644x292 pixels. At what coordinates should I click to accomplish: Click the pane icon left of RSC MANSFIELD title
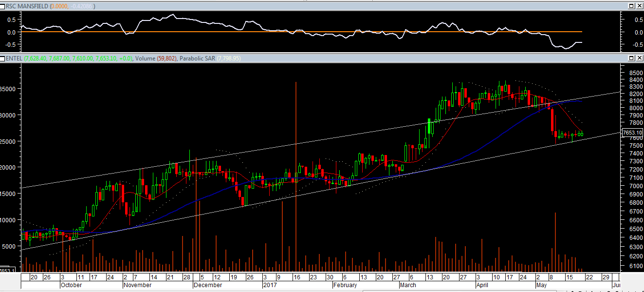pyautogui.click(x=2, y=6)
